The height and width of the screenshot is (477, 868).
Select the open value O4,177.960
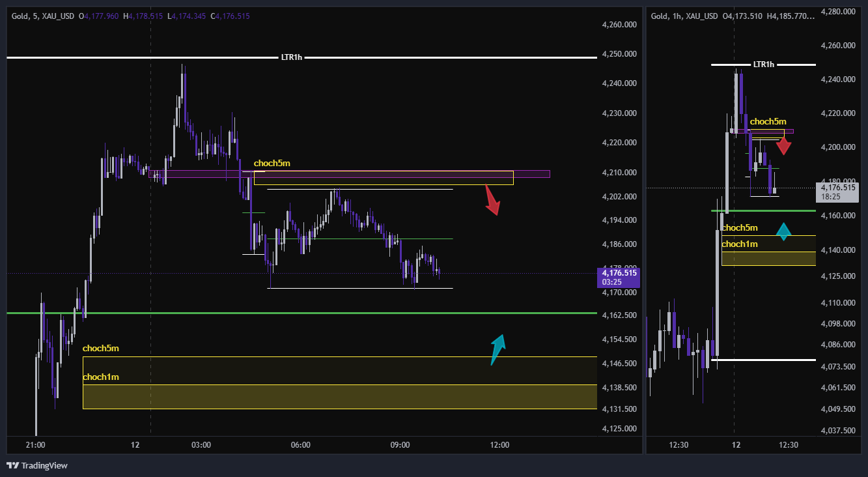[99, 16]
